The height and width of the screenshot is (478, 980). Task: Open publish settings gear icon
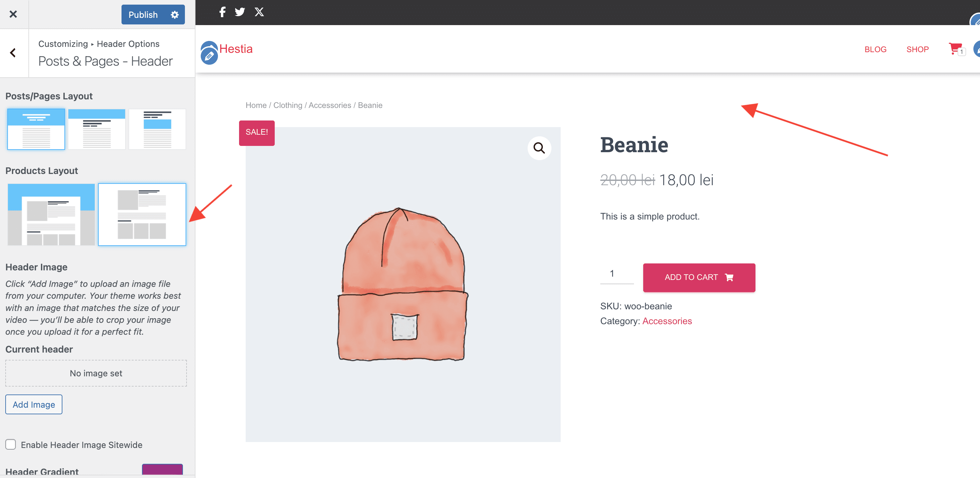click(x=175, y=15)
